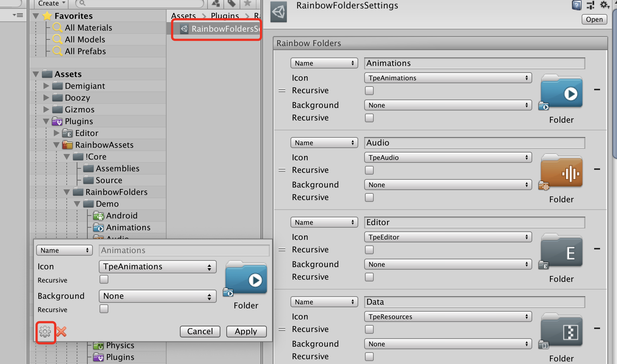Screen dimensions: 617x364
Task: Click the pane options menu icon at far left
Action: point(17,15)
